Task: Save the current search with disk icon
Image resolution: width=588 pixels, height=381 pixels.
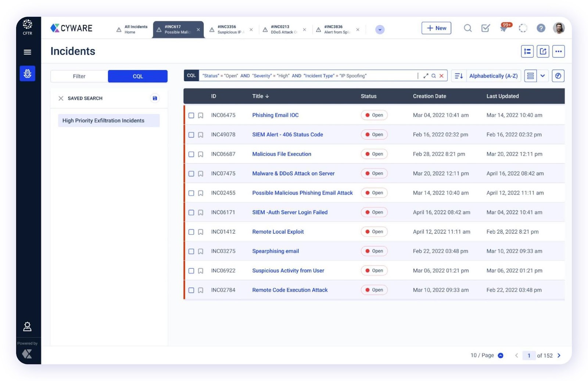Action: coord(155,98)
